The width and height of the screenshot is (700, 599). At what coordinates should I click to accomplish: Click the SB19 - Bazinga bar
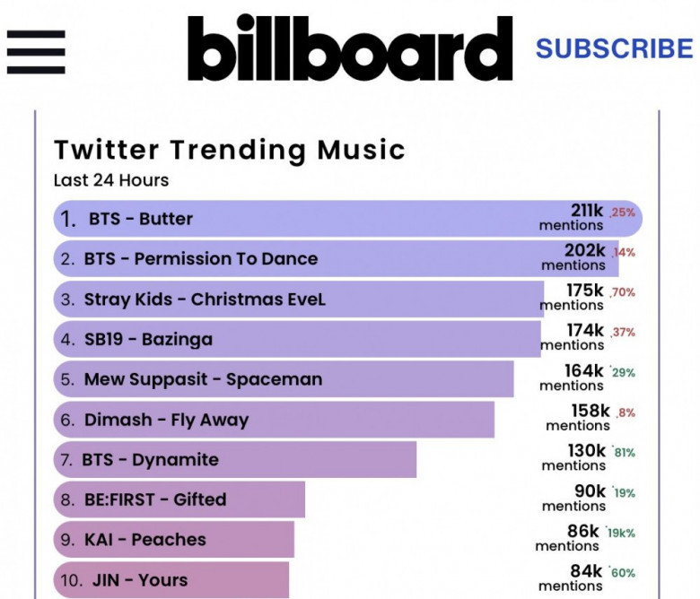coord(148,340)
